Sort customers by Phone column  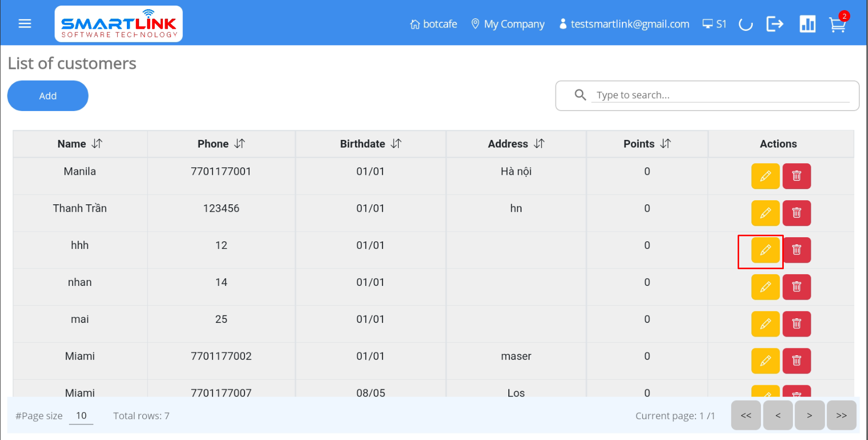(239, 144)
